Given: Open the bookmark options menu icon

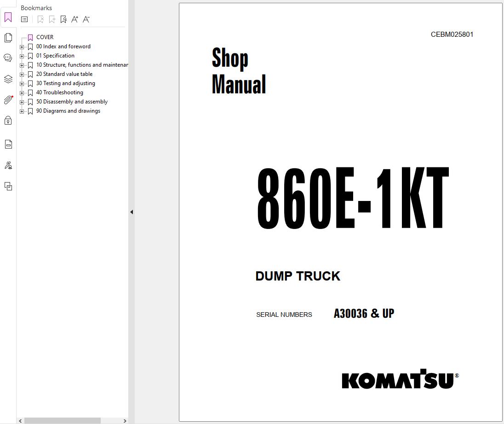Looking at the screenshot, I should (x=24, y=19).
